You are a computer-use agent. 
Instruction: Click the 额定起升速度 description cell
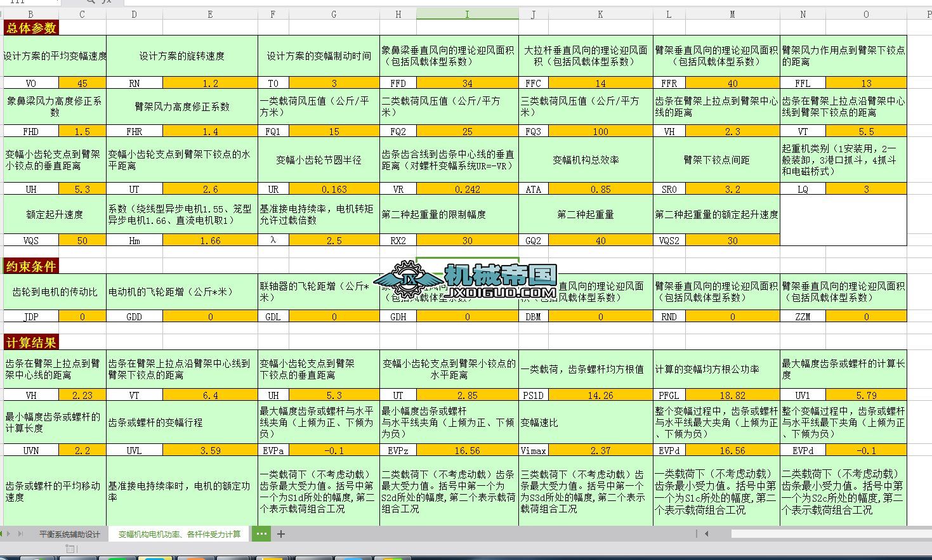point(55,215)
